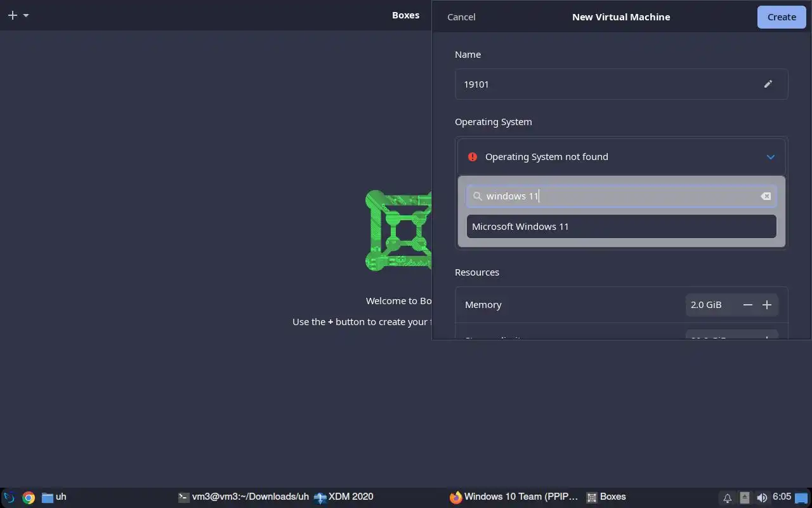Click the OS search field with windows 11
The image size is (812, 508).
click(621, 196)
